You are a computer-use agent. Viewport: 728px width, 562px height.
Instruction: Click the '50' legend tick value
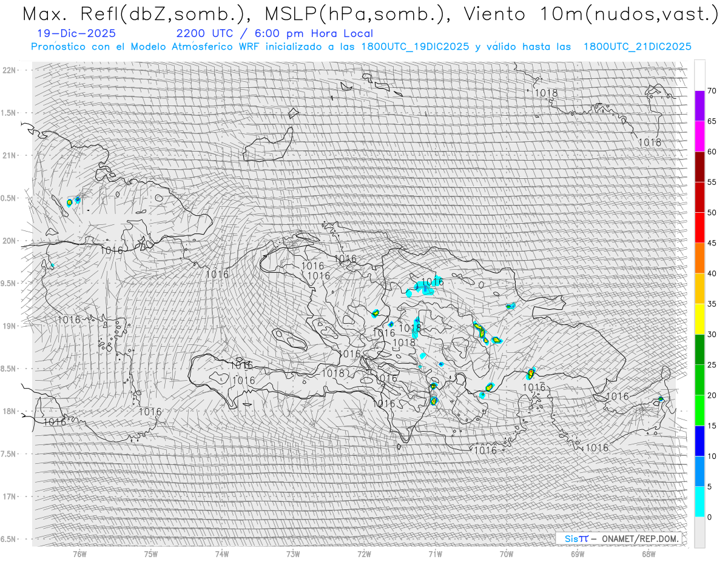pyautogui.click(x=712, y=213)
